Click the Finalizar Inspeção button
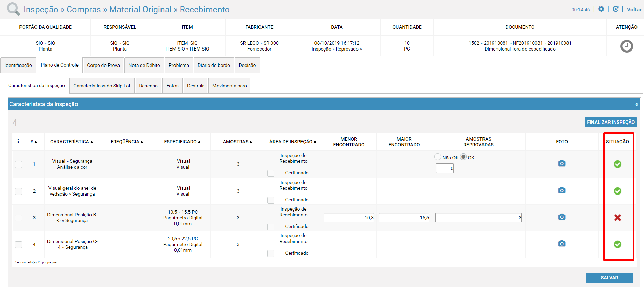This screenshot has width=644, height=288. (x=611, y=122)
